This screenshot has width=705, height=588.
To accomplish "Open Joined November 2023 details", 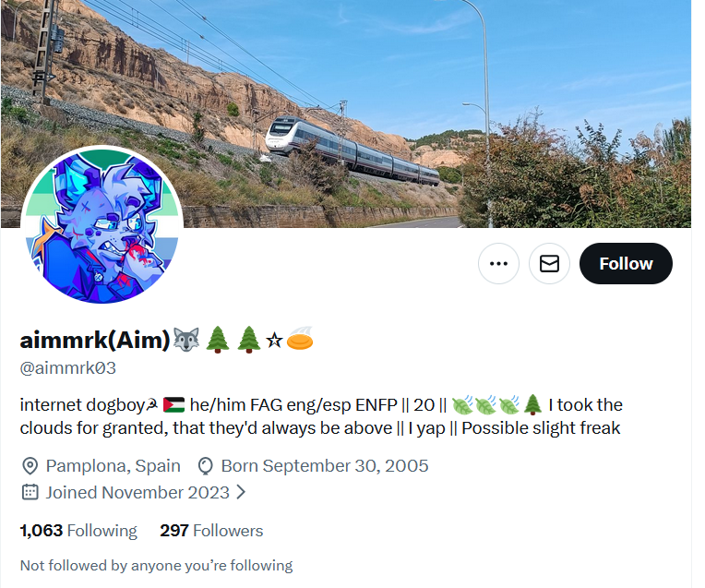I will (137, 493).
